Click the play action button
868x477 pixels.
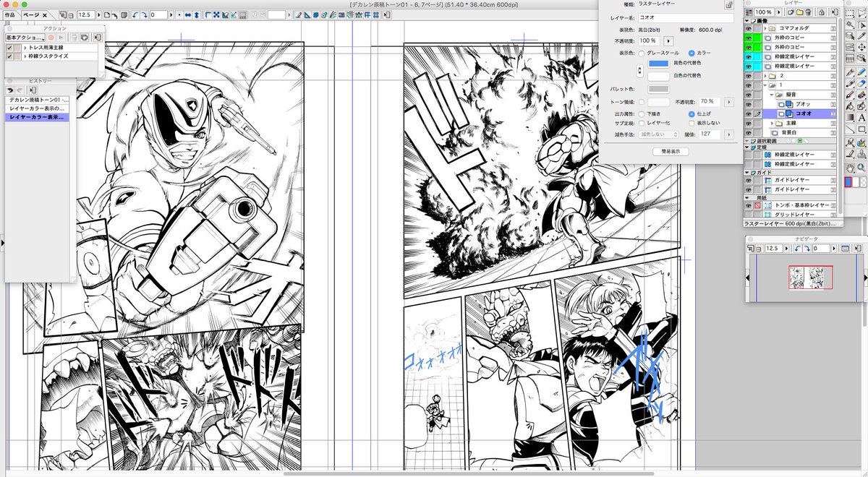tap(61, 38)
